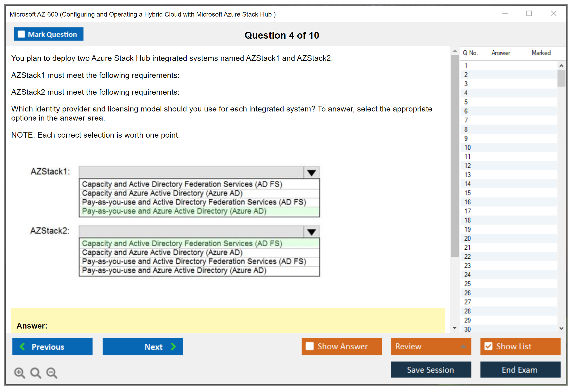Click the Save Session button
This screenshot has height=392, width=574.
[x=431, y=370]
